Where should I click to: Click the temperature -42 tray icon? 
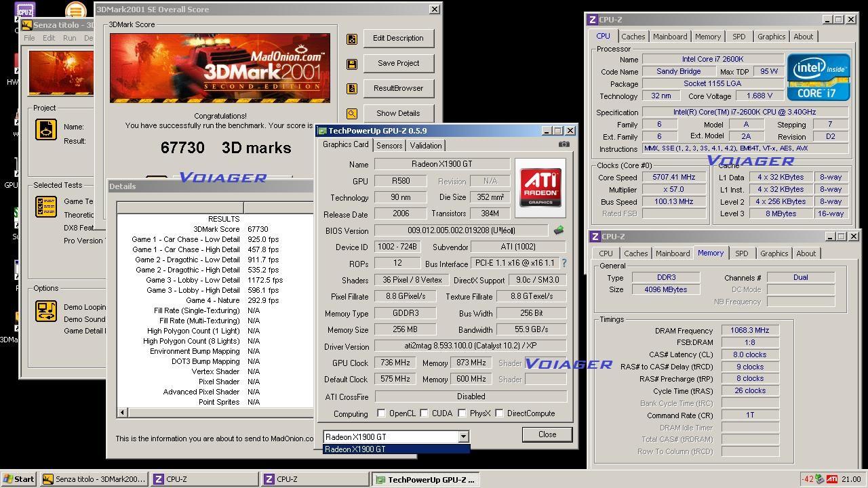point(808,479)
